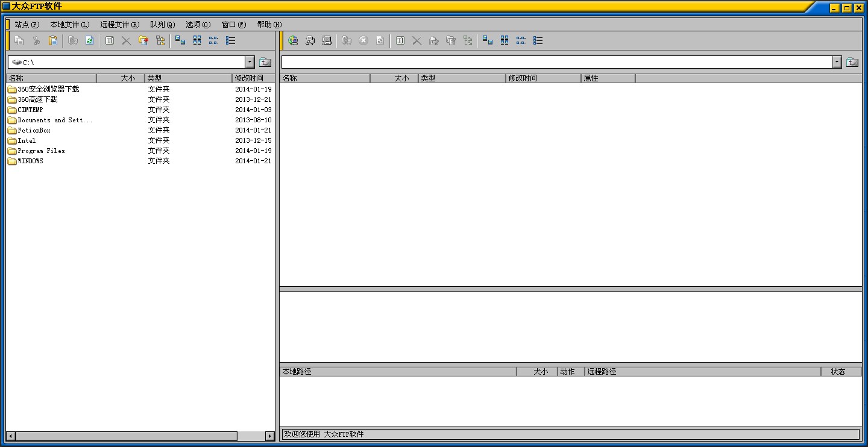This screenshot has height=447, width=868.
Task: Select the 360高速下载 folder
Action: tap(33, 99)
